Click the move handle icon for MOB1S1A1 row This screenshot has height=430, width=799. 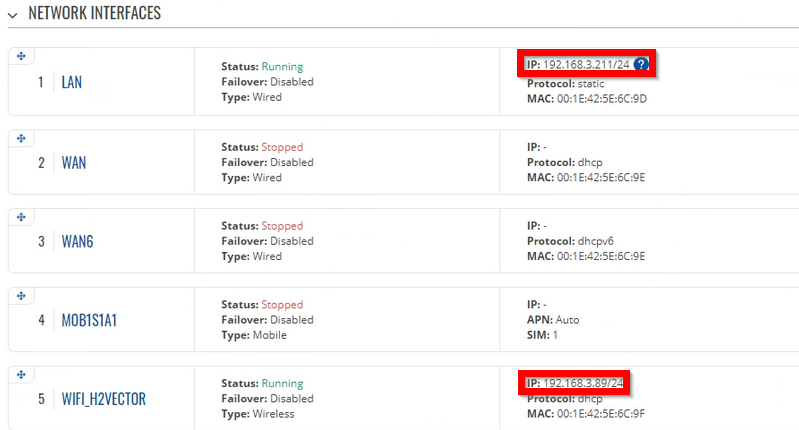(21, 295)
